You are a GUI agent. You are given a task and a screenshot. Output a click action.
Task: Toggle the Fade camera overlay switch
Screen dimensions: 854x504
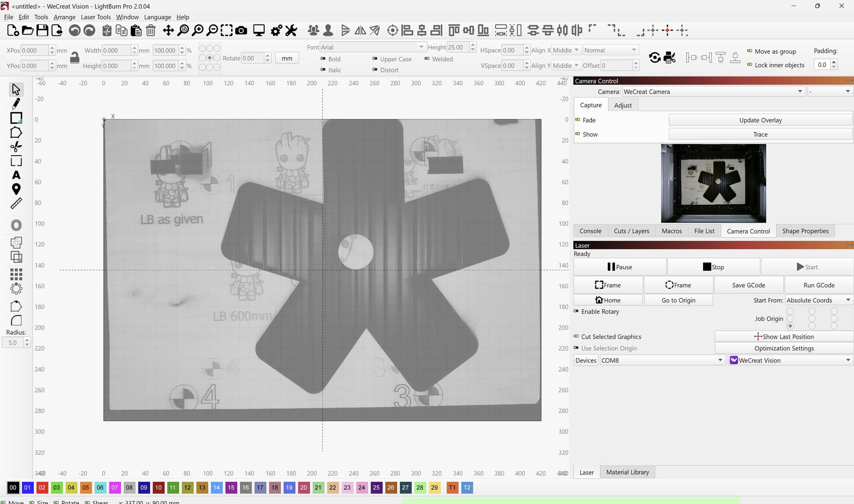(x=578, y=120)
